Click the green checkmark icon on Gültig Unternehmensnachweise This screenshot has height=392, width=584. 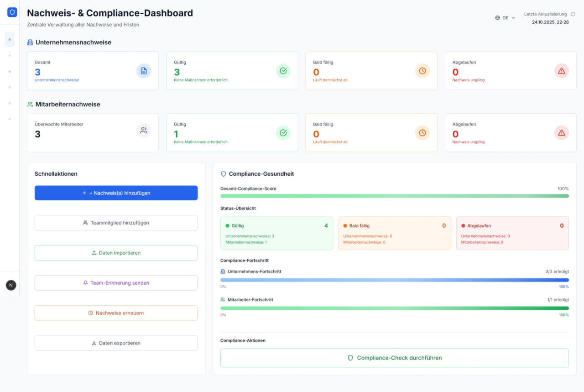point(283,71)
